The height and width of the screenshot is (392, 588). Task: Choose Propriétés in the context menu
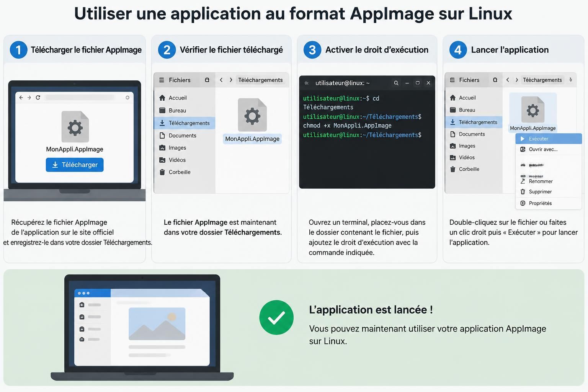549,203
